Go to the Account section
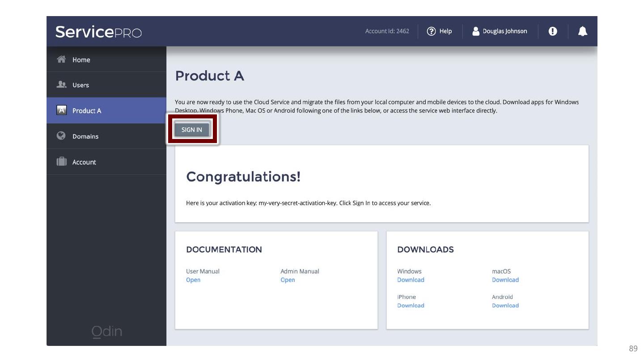This screenshot has width=644, height=362. [84, 162]
